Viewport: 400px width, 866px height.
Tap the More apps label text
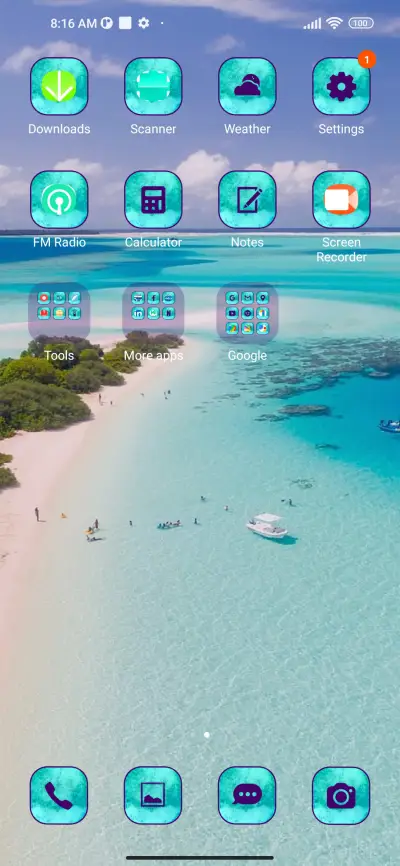pos(153,356)
